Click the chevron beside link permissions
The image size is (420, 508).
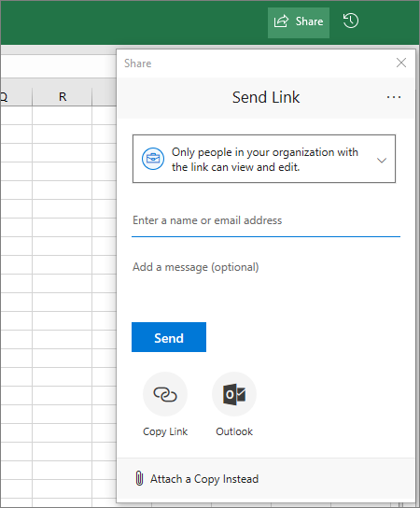coord(382,160)
